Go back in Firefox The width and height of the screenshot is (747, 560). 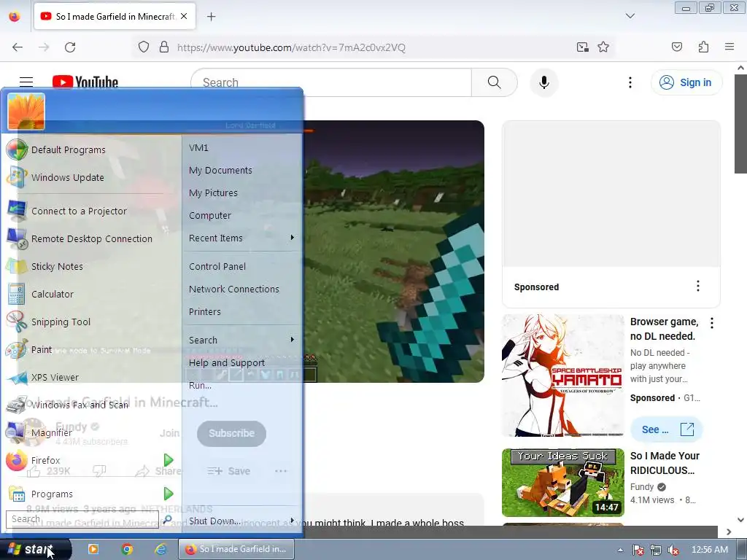click(18, 47)
